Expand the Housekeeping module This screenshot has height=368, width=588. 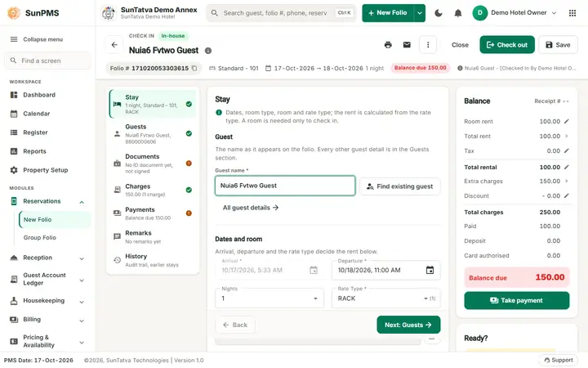click(x=82, y=302)
